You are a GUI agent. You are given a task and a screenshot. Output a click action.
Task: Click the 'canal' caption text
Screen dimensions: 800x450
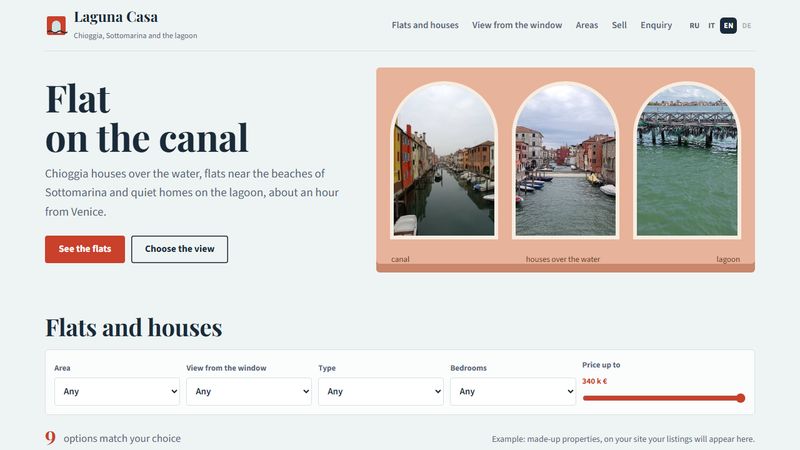(x=400, y=259)
